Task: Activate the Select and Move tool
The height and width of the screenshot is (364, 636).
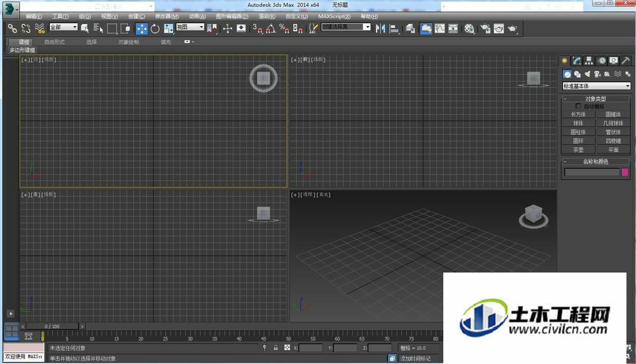Action: pyautogui.click(x=142, y=29)
